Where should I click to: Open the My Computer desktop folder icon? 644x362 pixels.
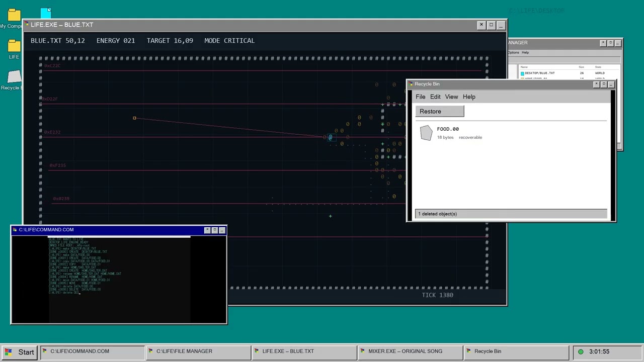(14, 15)
